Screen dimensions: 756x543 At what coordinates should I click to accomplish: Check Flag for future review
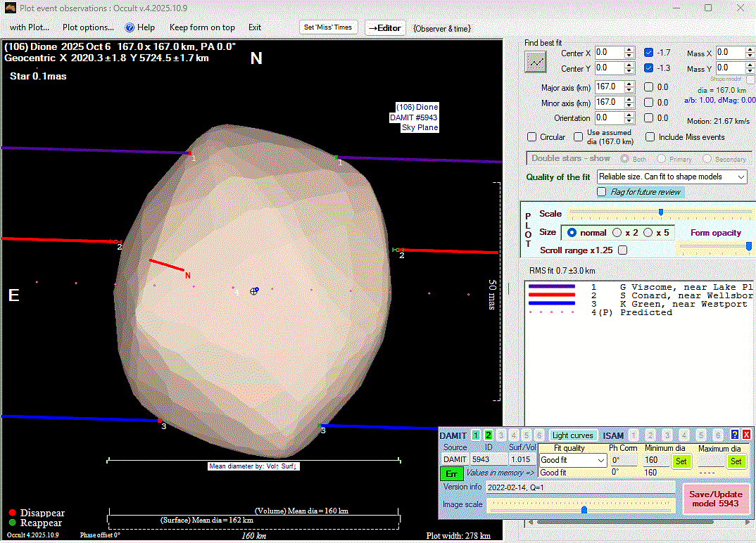point(602,192)
